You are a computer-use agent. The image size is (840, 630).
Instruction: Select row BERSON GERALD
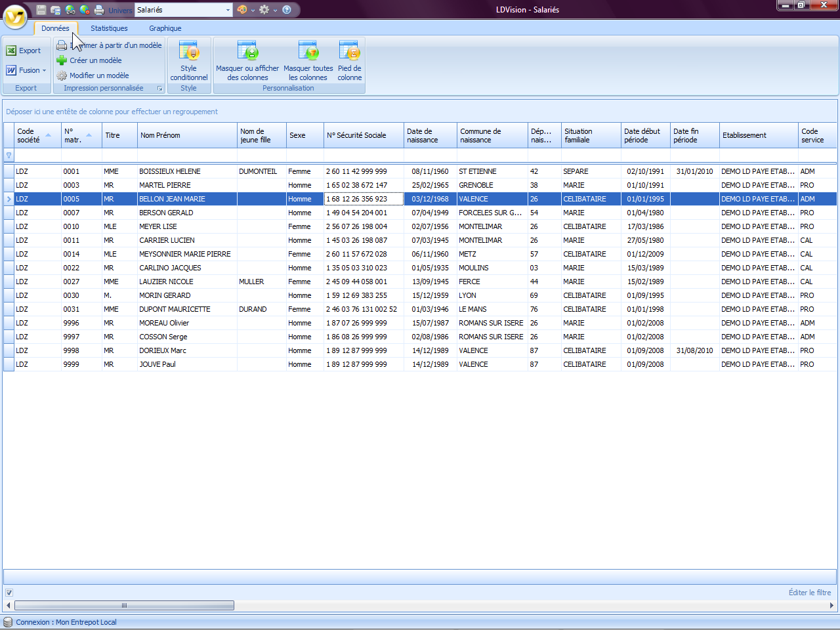pos(420,213)
